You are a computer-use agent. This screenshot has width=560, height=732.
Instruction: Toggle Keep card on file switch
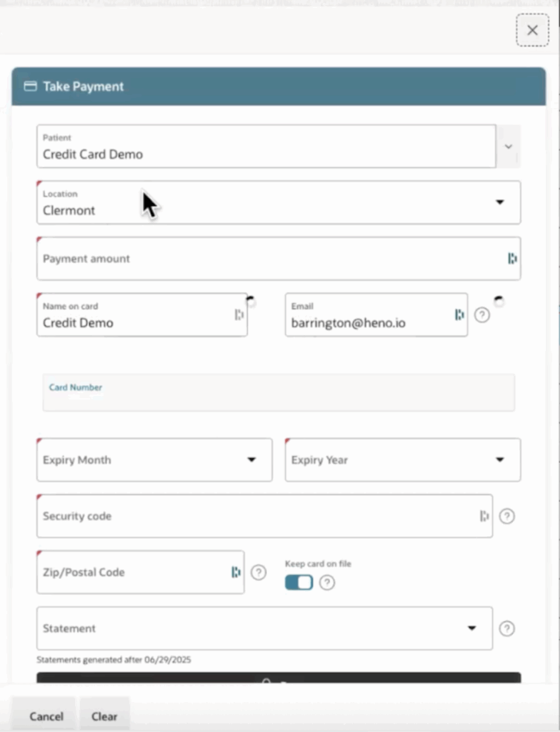[299, 583]
